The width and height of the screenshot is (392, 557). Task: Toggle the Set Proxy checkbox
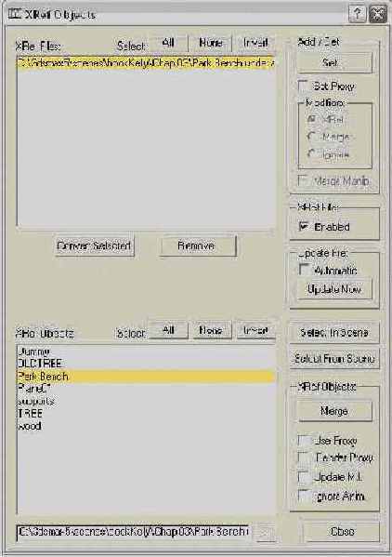click(303, 86)
